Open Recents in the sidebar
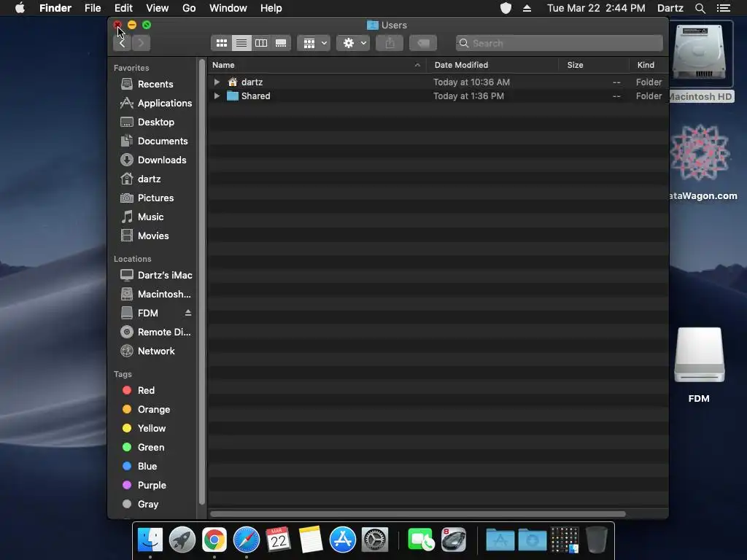747x560 pixels. point(155,85)
